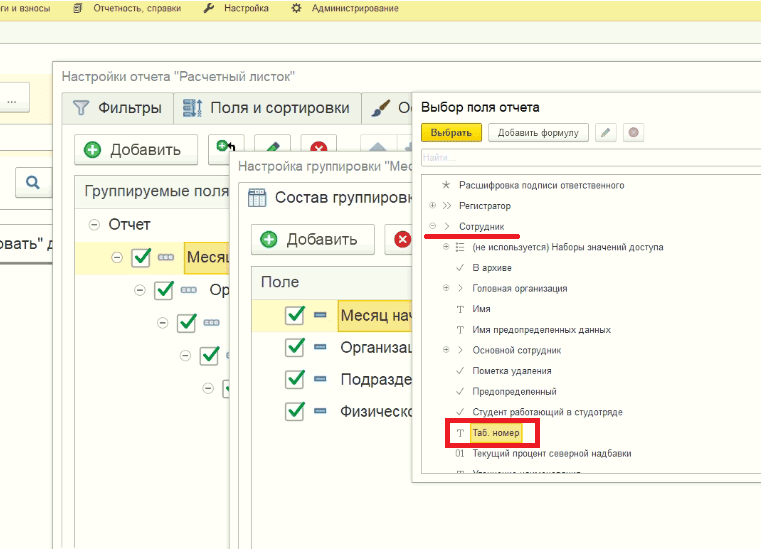This screenshot has height=549, width=761.
Task: Click the Основной сотрудник field label
Action: [x=517, y=350]
